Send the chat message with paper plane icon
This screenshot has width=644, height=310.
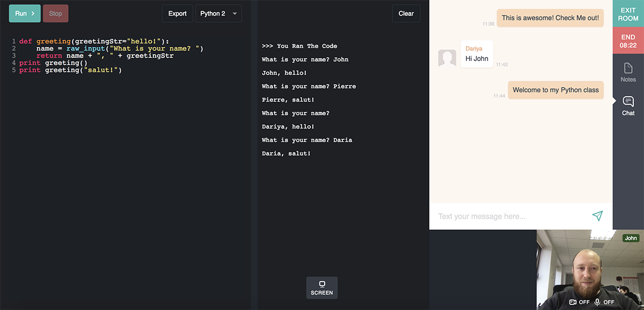point(597,216)
